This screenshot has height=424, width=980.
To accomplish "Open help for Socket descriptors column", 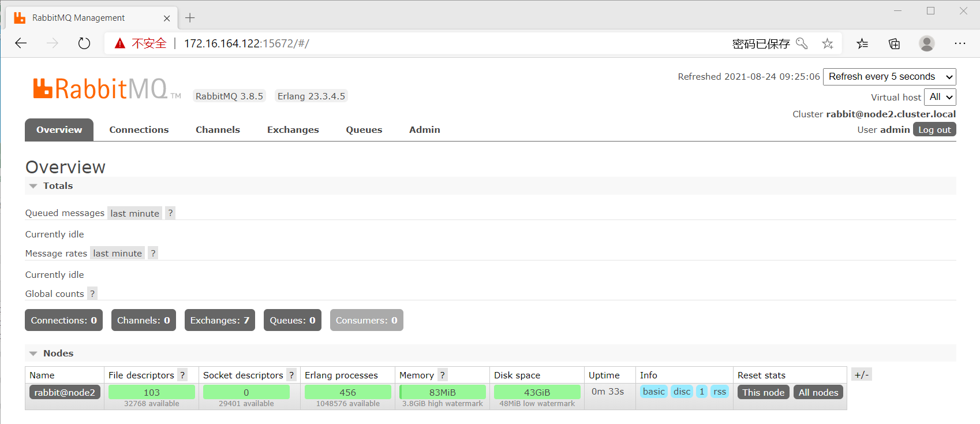I will click(291, 375).
